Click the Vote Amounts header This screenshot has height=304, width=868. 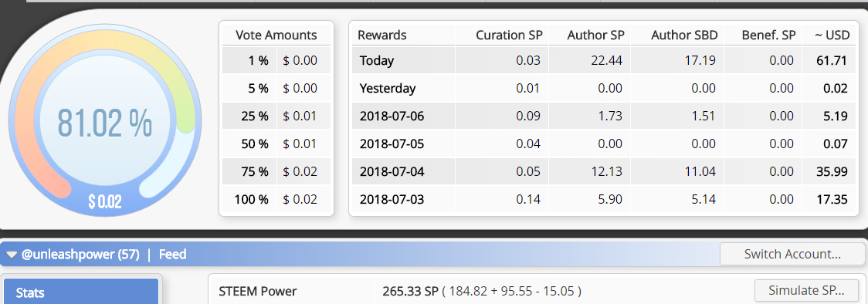[276, 35]
